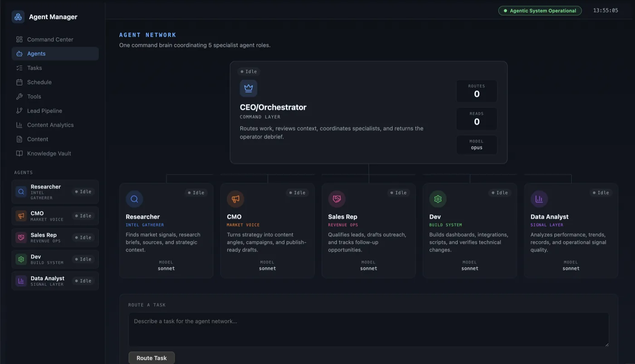Viewport: 635px width, 364px height.
Task: Open the Schedule section
Action: [x=55, y=82]
